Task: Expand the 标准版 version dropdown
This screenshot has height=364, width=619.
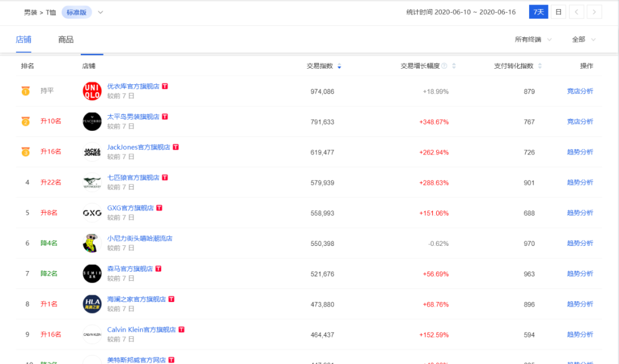Action: (100, 12)
